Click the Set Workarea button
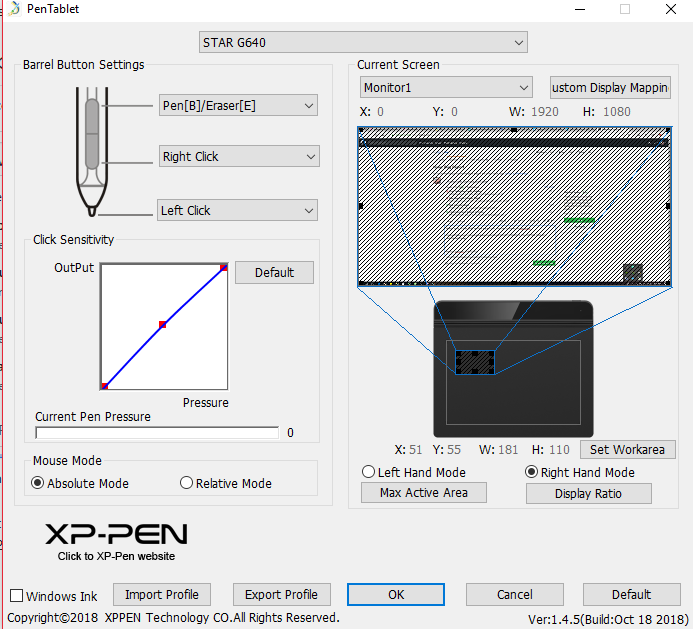 tap(628, 450)
